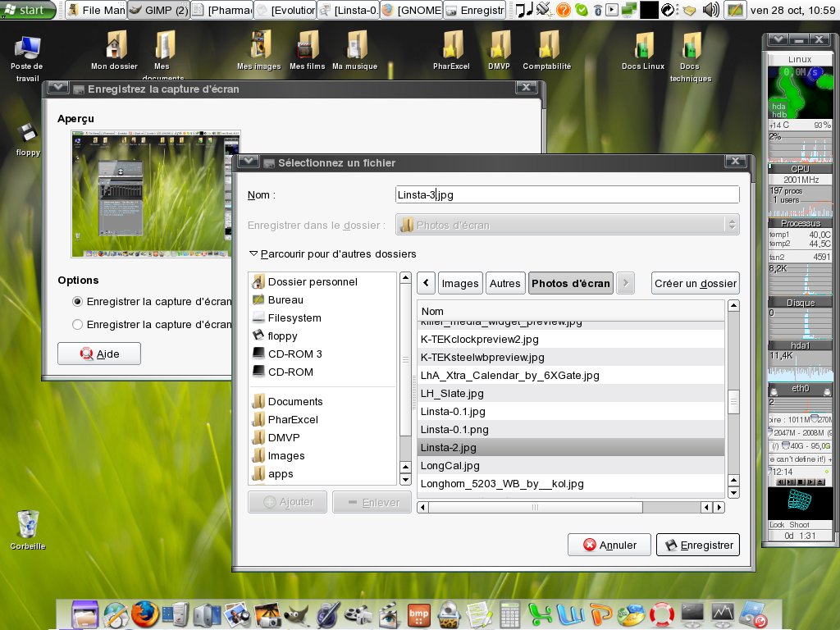Open window menu arrow of 'Sélectionnez un fichier'
This screenshot has width=840, height=630.
click(x=249, y=162)
